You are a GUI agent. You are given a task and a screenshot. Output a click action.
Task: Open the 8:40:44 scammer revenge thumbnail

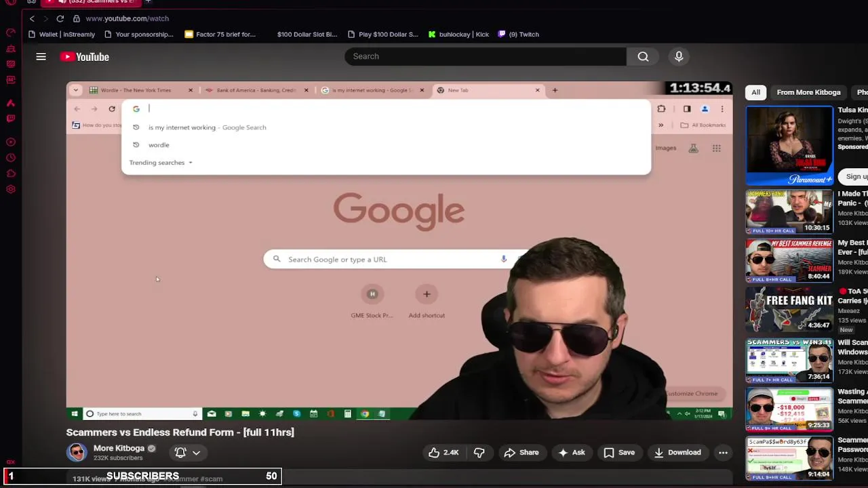click(x=789, y=260)
